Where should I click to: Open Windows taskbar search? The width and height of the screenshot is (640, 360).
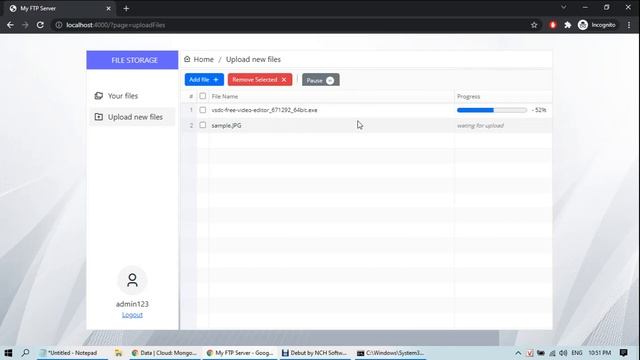[x=25, y=353]
